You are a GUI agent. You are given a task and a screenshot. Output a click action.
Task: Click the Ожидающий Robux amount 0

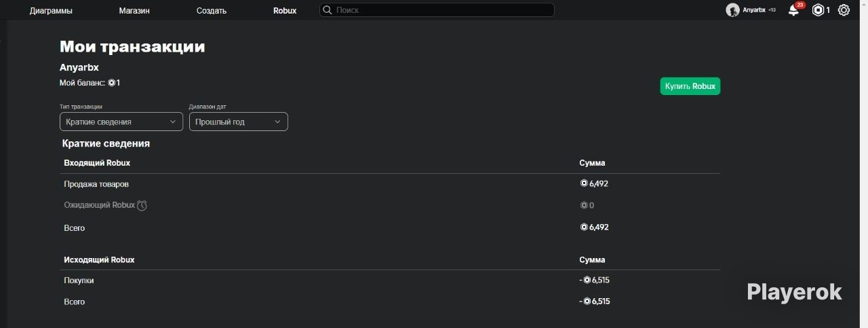[x=587, y=205]
